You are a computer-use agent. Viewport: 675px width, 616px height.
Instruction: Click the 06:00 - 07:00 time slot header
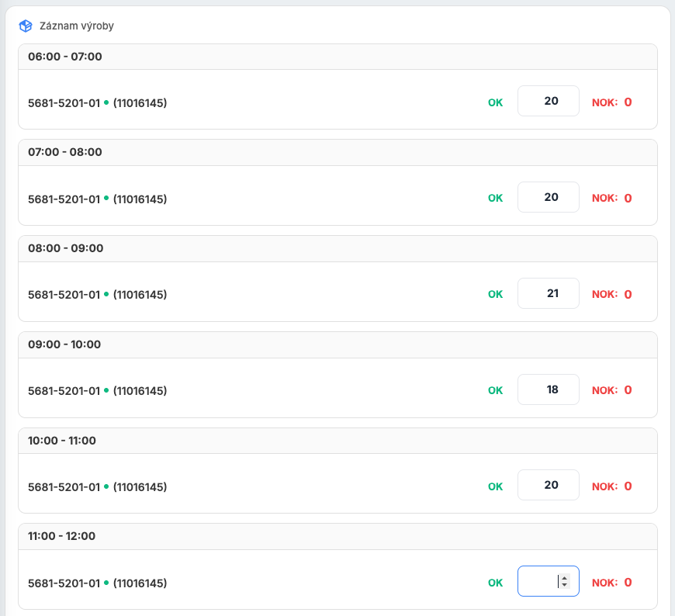65,57
